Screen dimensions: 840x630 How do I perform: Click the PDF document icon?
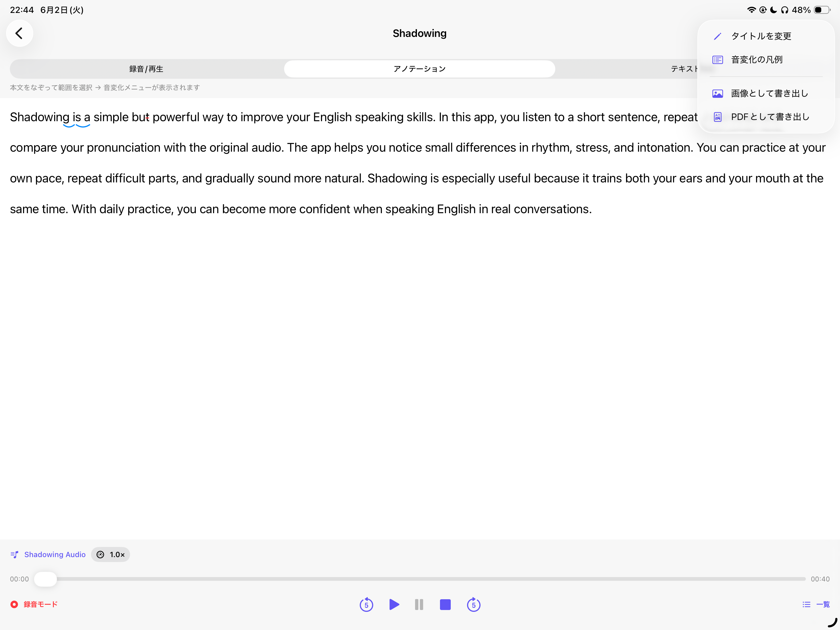point(717,117)
